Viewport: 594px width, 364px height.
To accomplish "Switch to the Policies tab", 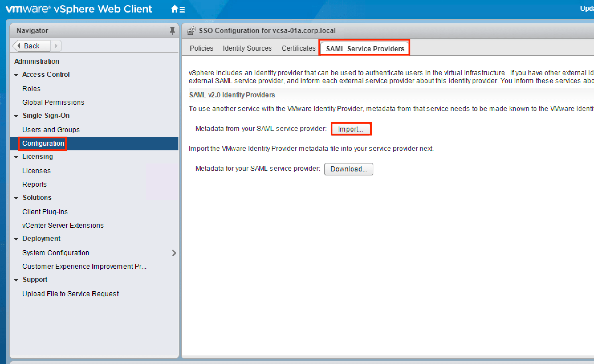I will (x=202, y=48).
